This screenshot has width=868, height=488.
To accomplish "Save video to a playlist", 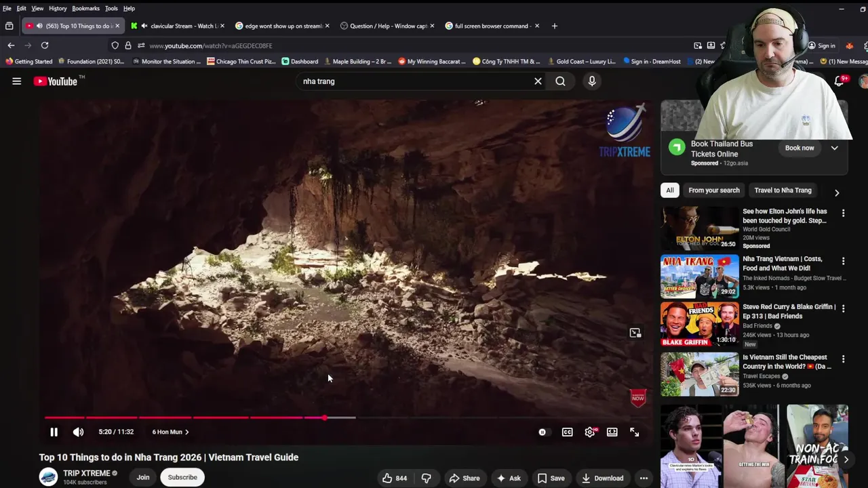I will click(x=551, y=479).
